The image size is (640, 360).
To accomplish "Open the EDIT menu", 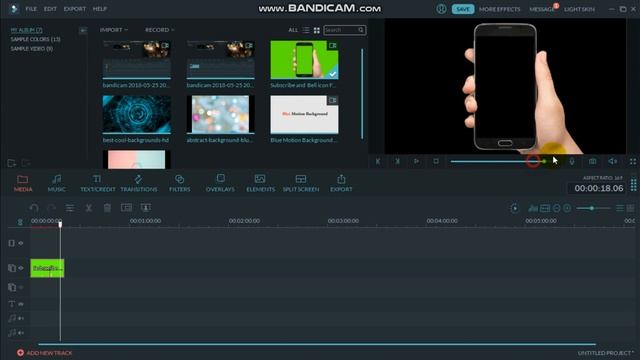I will tap(50, 9).
